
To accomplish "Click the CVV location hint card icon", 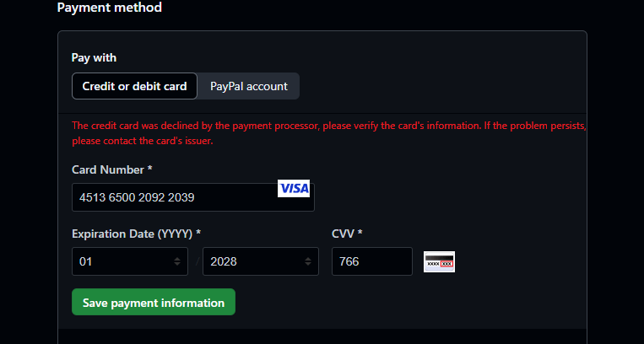I will 439,262.
